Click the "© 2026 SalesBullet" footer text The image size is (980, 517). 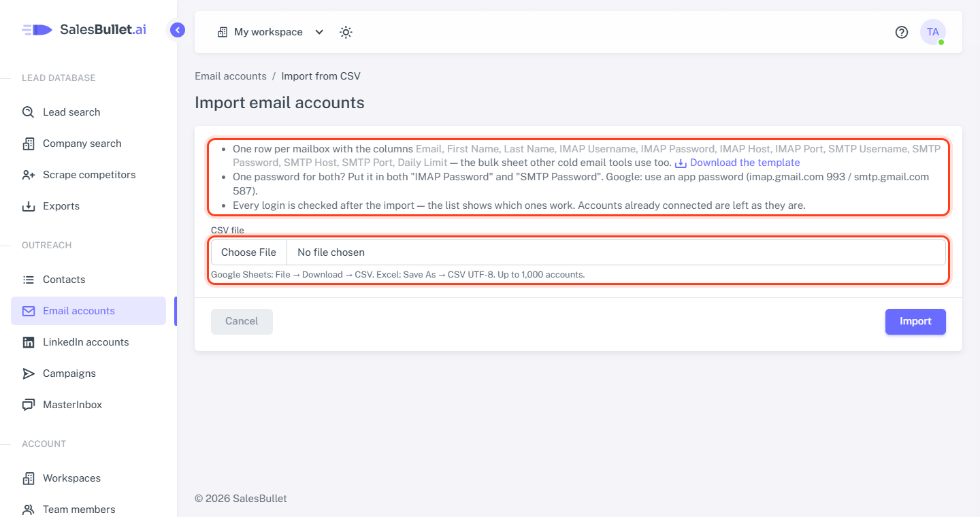(x=241, y=499)
